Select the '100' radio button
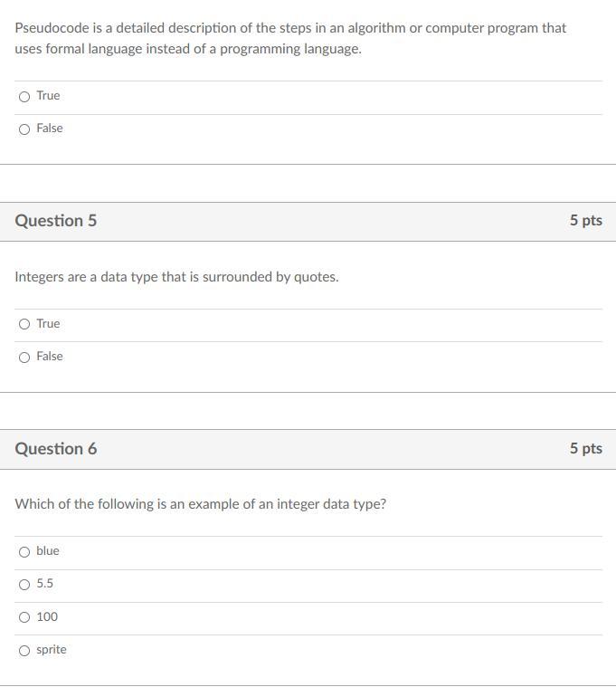Image resolution: width=616 pixels, height=687 pixels. (24, 617)
